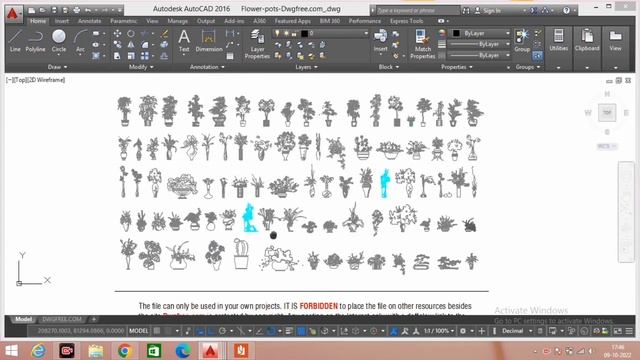Viewport: 640px width, 360px height.
Task: Select the Explode tool
Action: tap(164, 44)
